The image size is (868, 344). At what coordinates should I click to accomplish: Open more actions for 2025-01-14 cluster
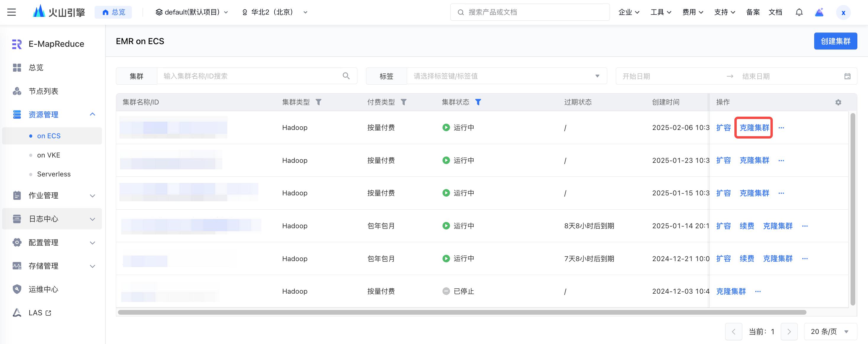click(805, 226)
